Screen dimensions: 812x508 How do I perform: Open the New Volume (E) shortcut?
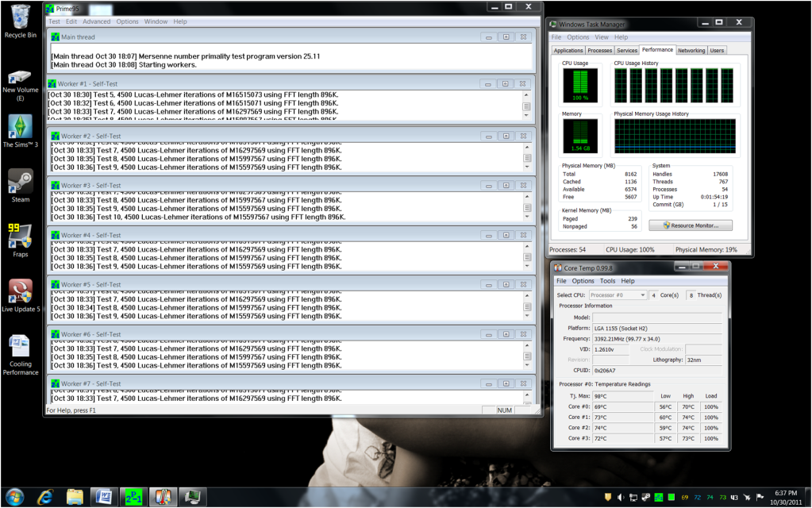click(x=20, y=85)
